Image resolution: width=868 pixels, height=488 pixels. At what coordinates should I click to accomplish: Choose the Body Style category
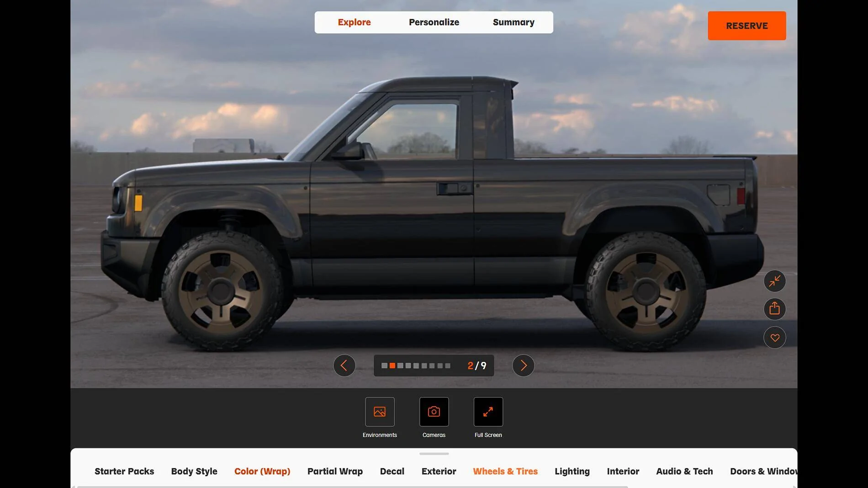click(194, 471)
